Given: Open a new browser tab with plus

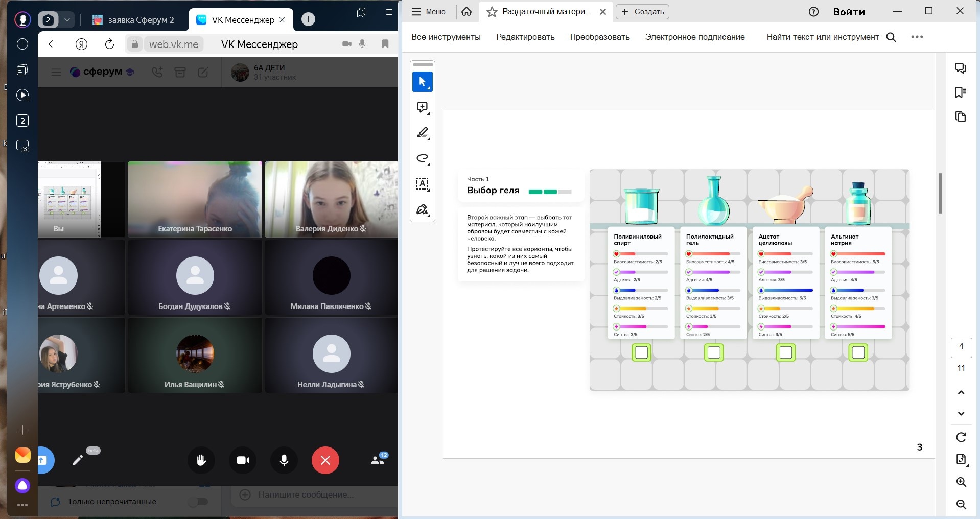Looking at the screenshot, I should [308, 19].
